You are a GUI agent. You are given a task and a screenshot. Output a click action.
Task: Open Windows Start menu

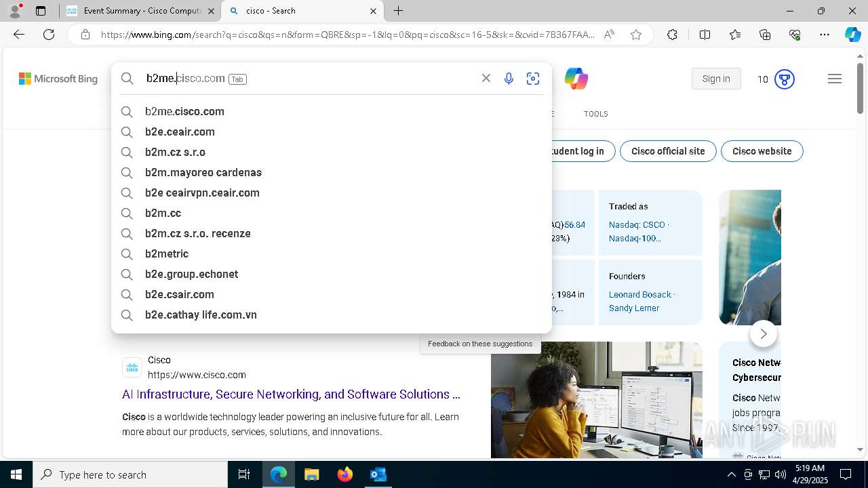coord(16,474)
